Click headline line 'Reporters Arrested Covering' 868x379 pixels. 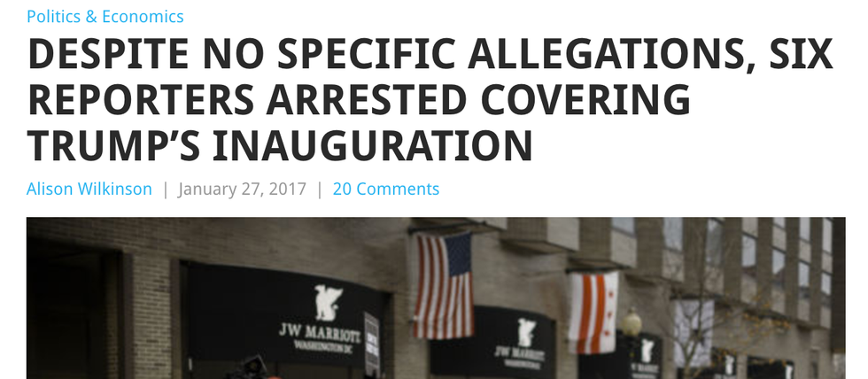[359, 101]
